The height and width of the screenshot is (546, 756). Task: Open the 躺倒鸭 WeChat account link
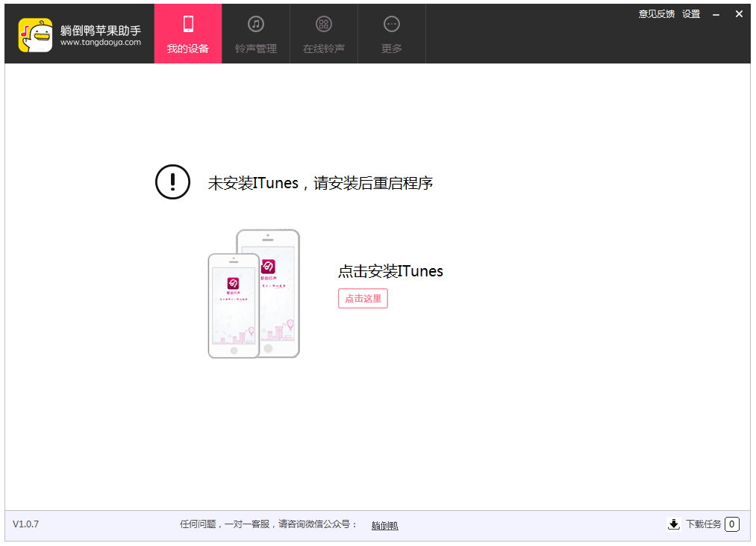tap(385, 525)
